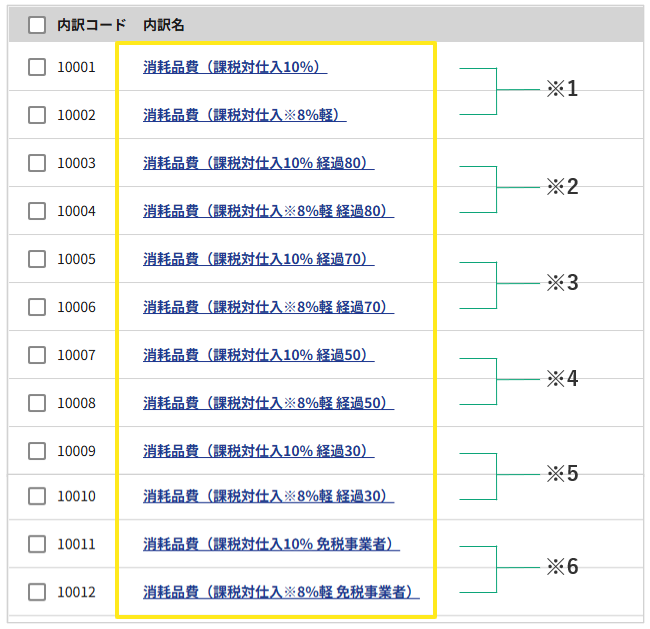This screenshot has height=629, width=650.
Task: Select the checkbox beside code 10002
Action: [x=37, y=115]
